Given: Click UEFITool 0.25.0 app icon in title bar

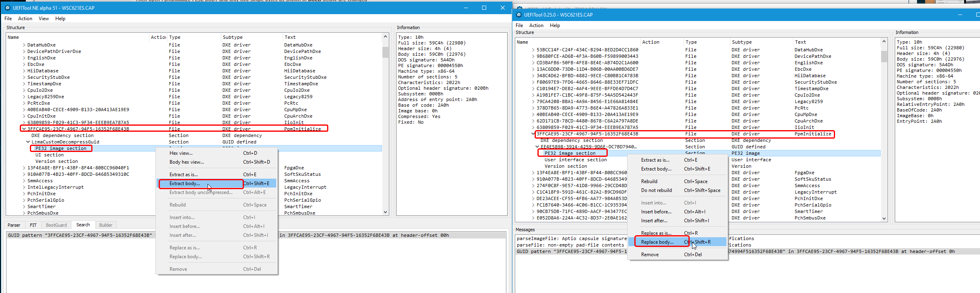Looking at the screenshot, I should pyautogui.click(x=519, y=15).
